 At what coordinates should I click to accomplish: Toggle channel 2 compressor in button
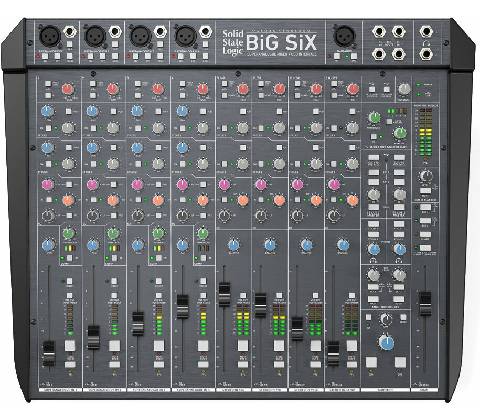coord(114,258)
